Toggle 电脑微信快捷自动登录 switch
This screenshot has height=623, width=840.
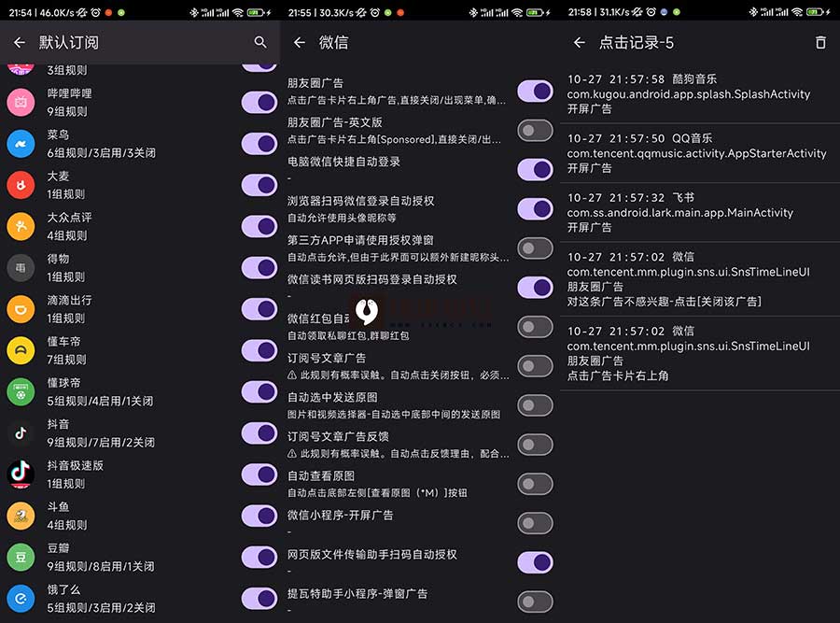tap(535, 169)
